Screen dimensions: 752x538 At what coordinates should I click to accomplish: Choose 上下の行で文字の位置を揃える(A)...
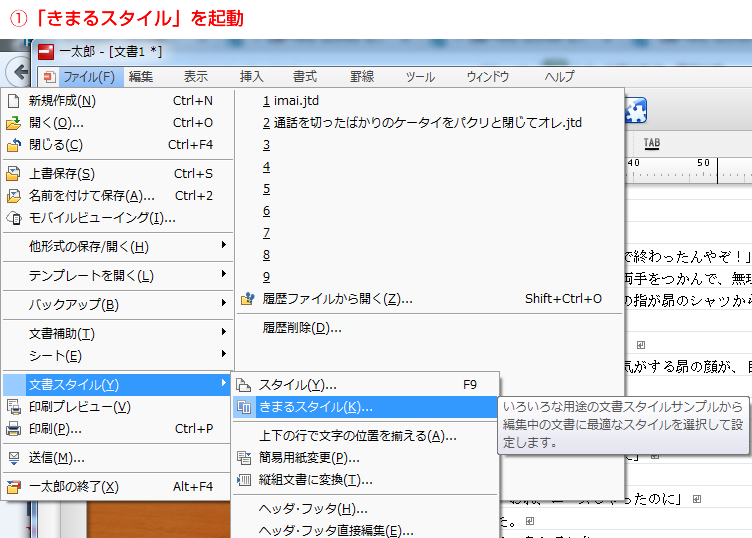coord(365,436)
